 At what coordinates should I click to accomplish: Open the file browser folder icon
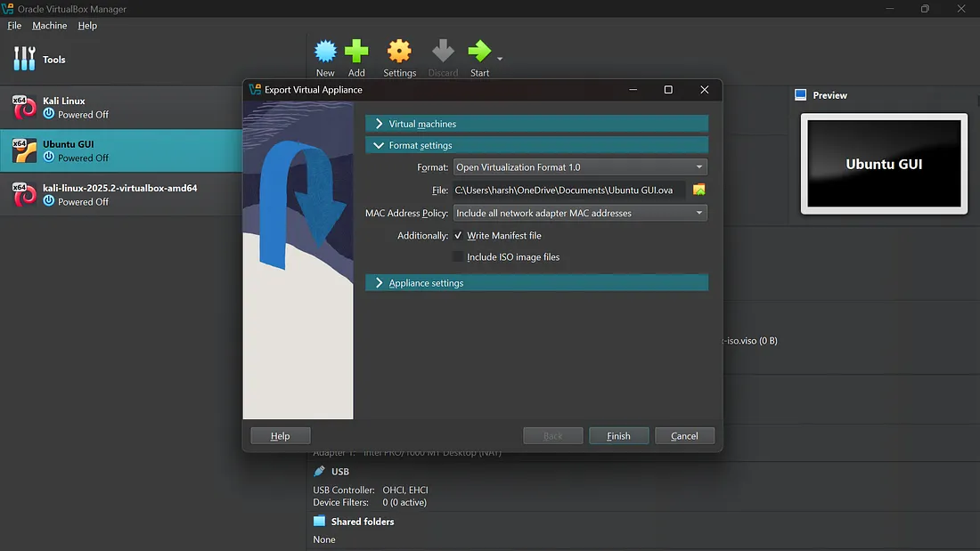tap(698, 190)
